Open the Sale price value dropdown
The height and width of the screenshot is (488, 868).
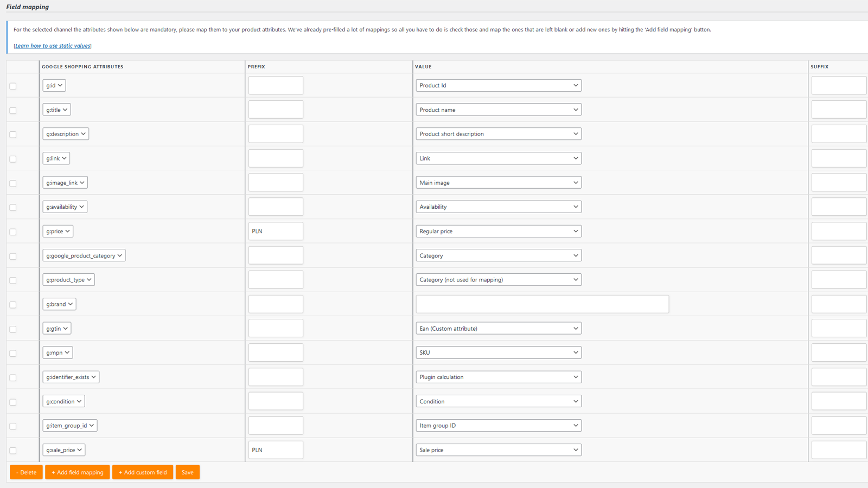coord(499,450)
